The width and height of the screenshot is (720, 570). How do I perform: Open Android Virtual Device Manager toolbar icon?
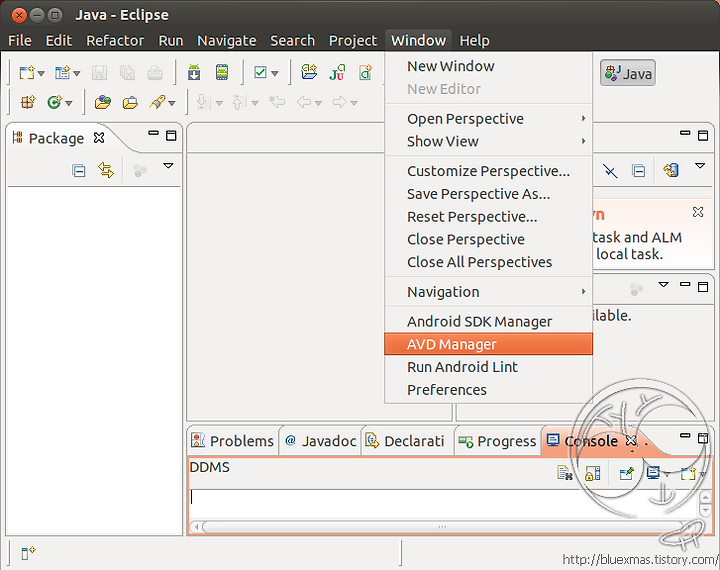tap(222, 73)
